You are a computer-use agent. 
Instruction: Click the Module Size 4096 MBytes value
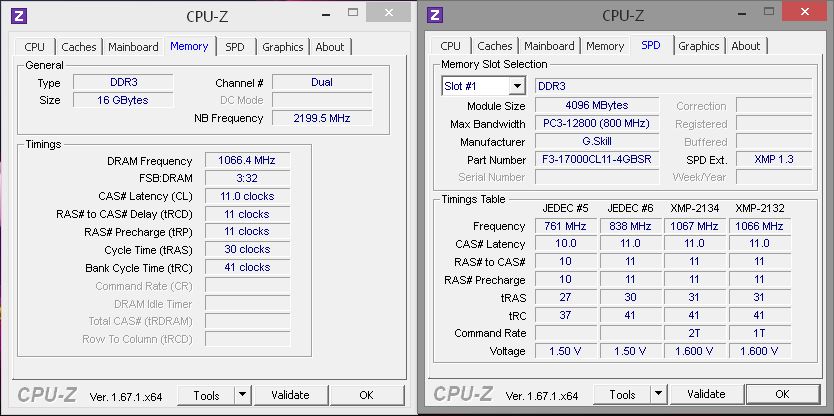click(x=597, y=105)
